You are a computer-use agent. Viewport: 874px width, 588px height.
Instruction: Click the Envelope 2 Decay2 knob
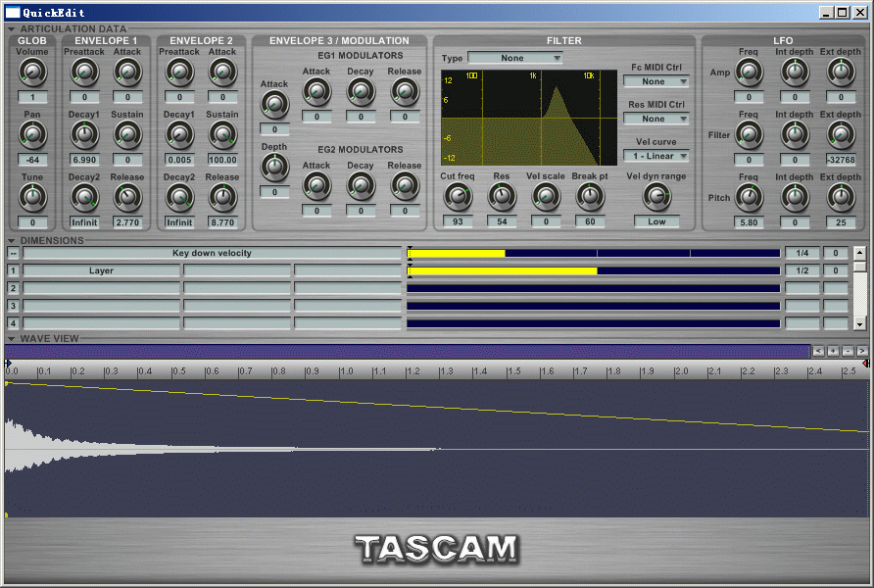pyautogui.click(x=179, y=197)
